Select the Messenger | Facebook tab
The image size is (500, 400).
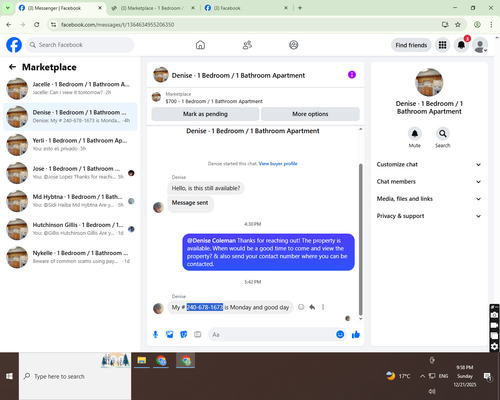60,8
